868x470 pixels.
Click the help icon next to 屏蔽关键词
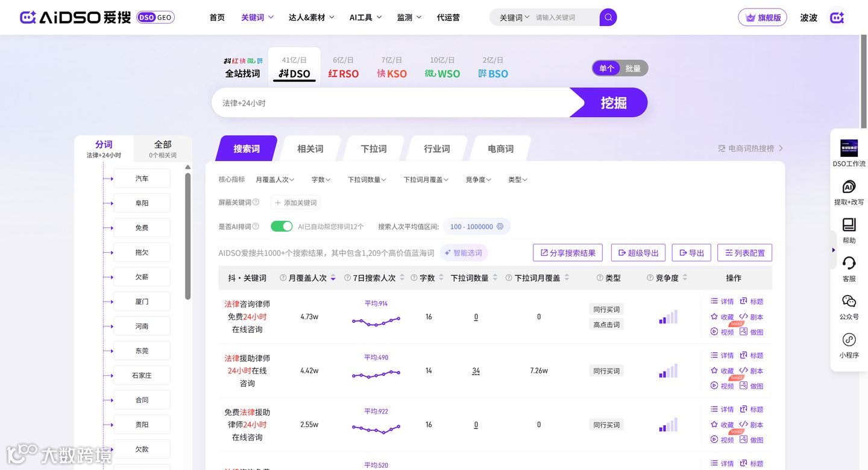tap(256, 203)
